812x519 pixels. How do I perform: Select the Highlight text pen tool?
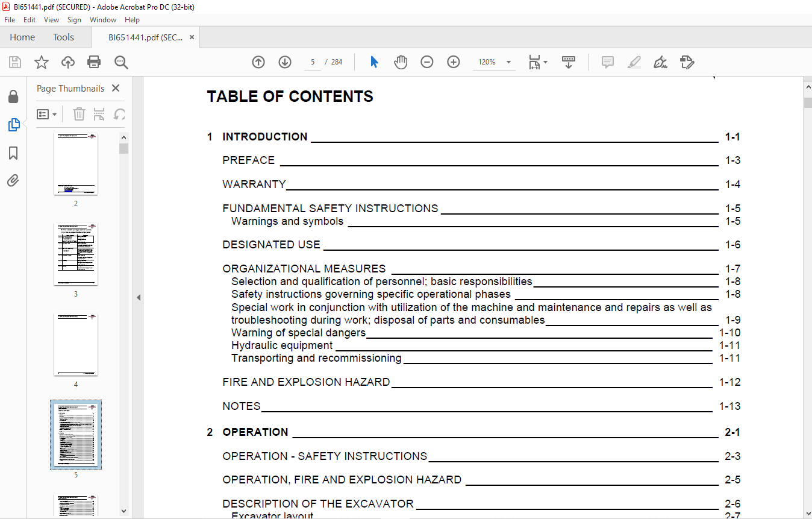[634, 62]
